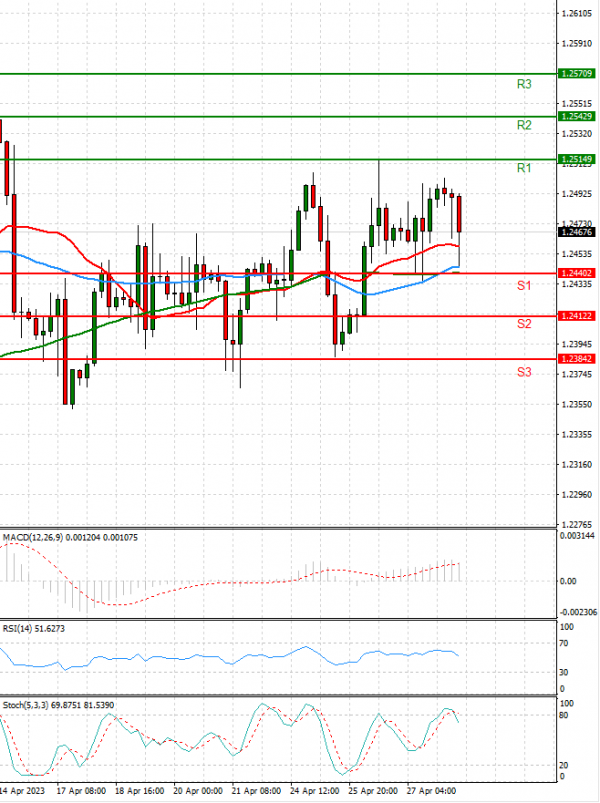This screenshot has height=803, width=600.
Task: Click the Stoch(5,3,3) indicator label
Action: coord(28,706)
